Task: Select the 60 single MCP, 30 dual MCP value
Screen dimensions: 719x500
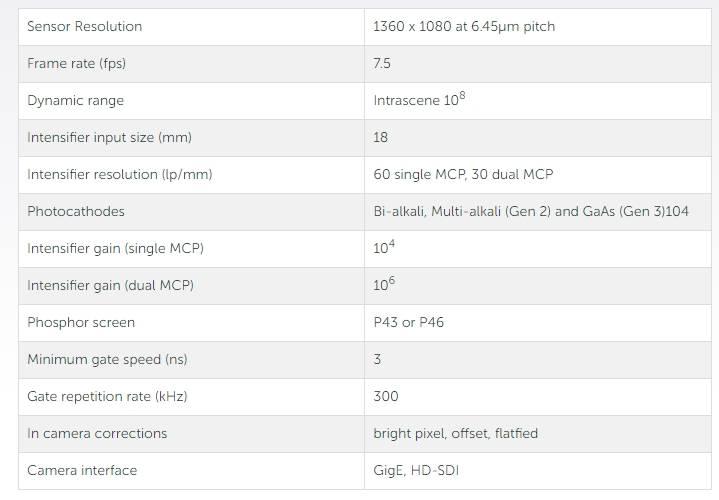Action: pyautogui.click(x=463, y=174)
